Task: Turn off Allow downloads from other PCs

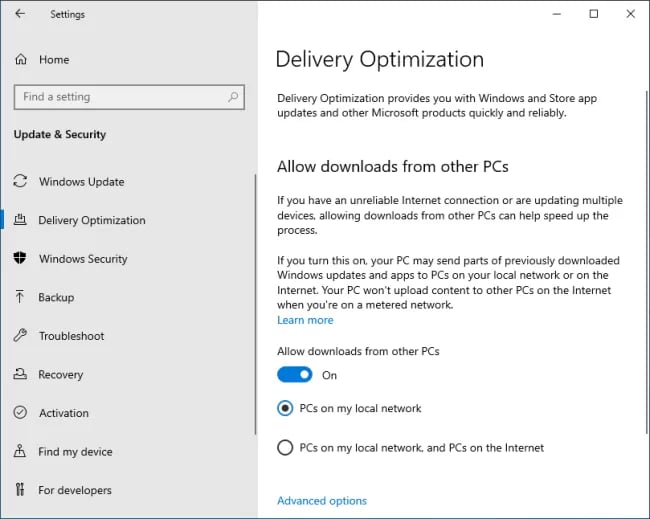Action: coord(295,375)
